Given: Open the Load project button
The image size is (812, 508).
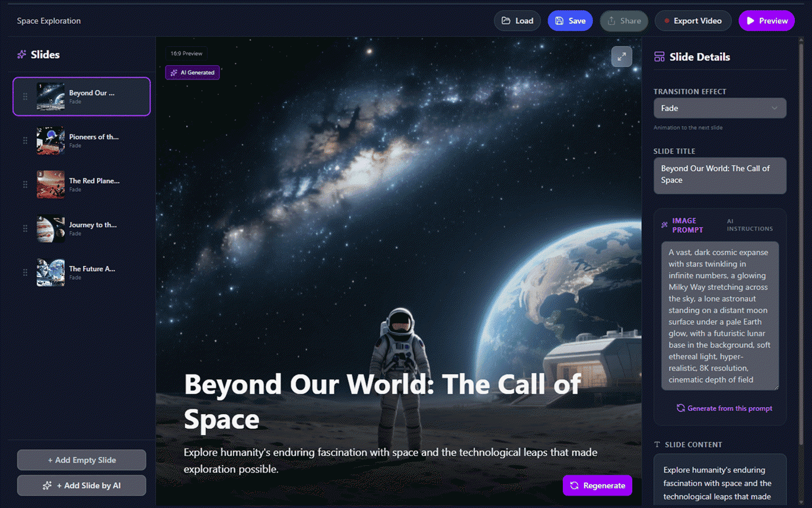Looking at the screenshot, I should [517, 21].
